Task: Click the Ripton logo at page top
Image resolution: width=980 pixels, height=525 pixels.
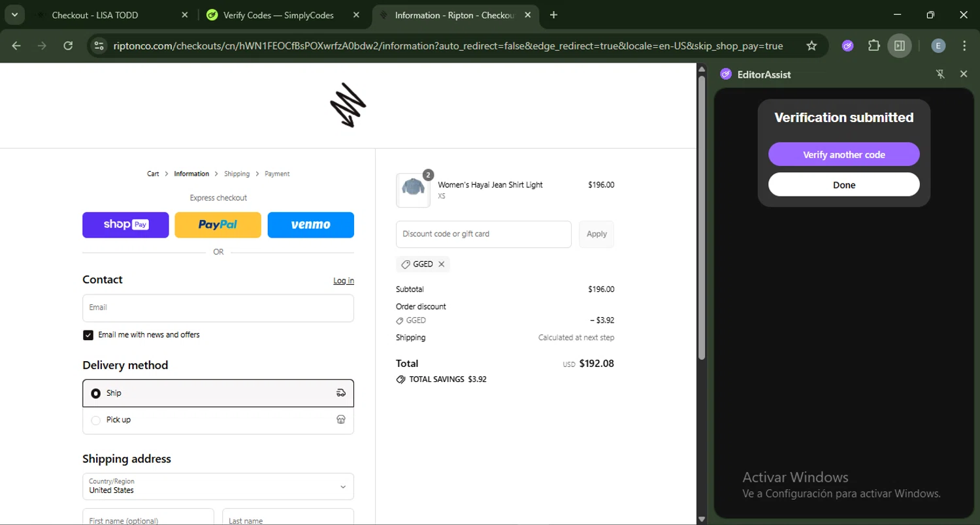Action: point(348,105)
